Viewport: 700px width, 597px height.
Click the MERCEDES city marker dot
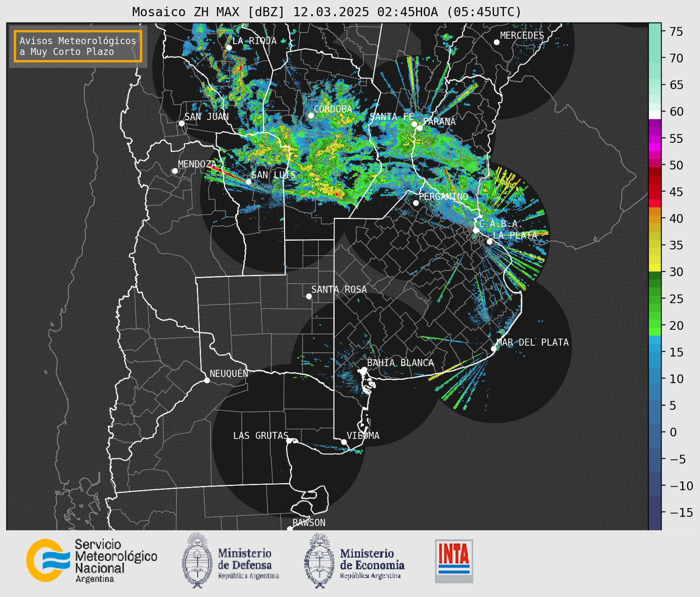(x=496, y=42)
